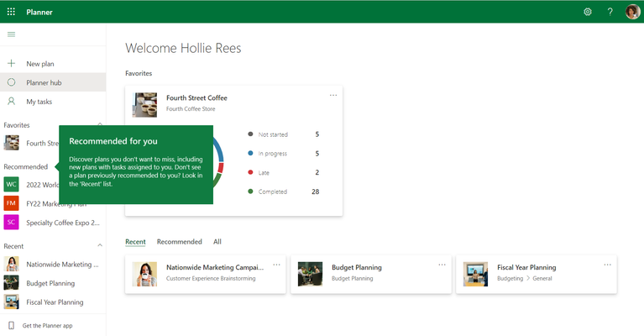Click the New plan plus icon
Viewport: 644px width, 336px height.
(x=12, y=63)
